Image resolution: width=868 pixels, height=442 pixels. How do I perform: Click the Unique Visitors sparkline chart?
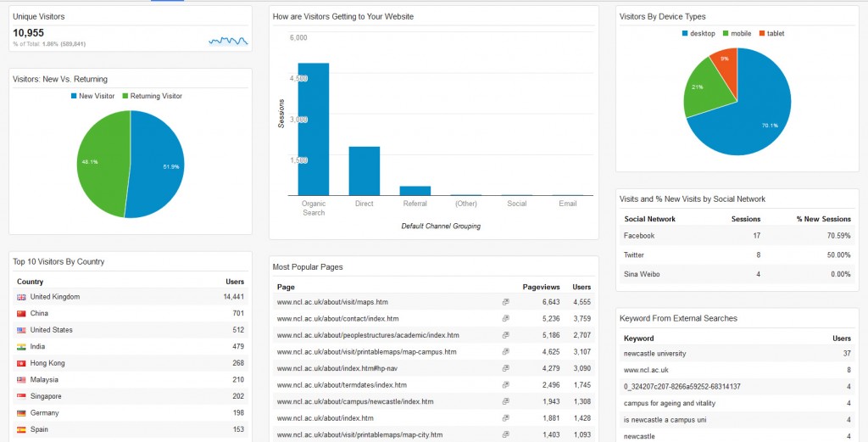click(228, 39)
